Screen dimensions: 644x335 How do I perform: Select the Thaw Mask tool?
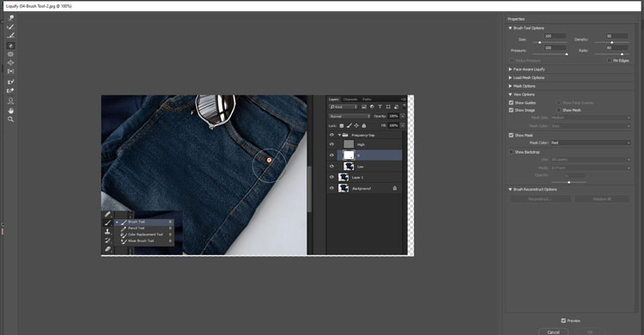tap(10, 90)
